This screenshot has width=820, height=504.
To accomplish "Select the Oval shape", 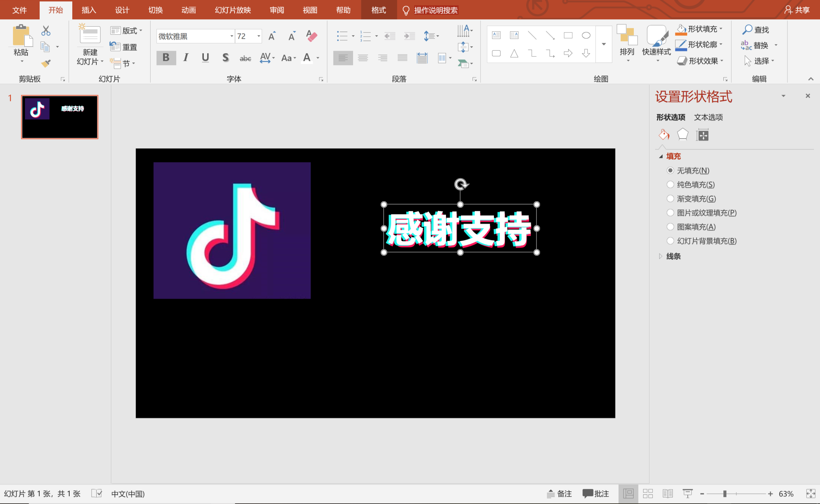I will tap(586, 35).
